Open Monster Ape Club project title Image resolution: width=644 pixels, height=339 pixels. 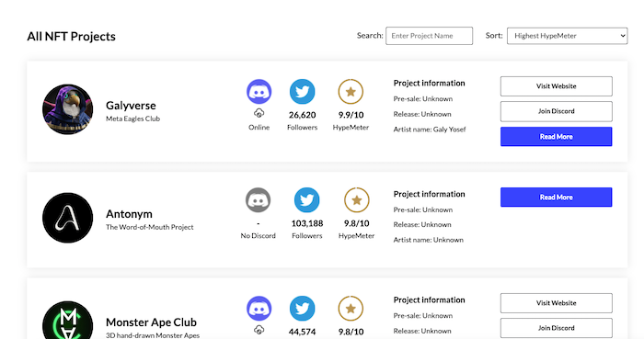click(151, 322)
